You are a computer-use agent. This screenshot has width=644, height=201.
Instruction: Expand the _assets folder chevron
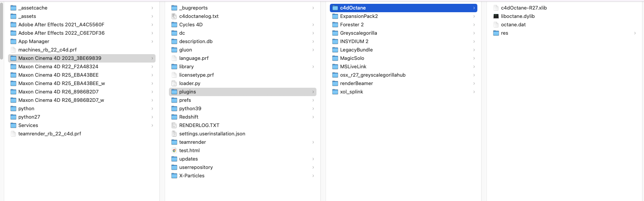(152, 16)
